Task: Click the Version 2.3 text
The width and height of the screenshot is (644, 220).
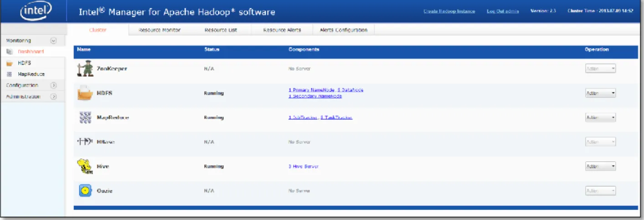Action: pyautogui.click(x=543, y=11)
